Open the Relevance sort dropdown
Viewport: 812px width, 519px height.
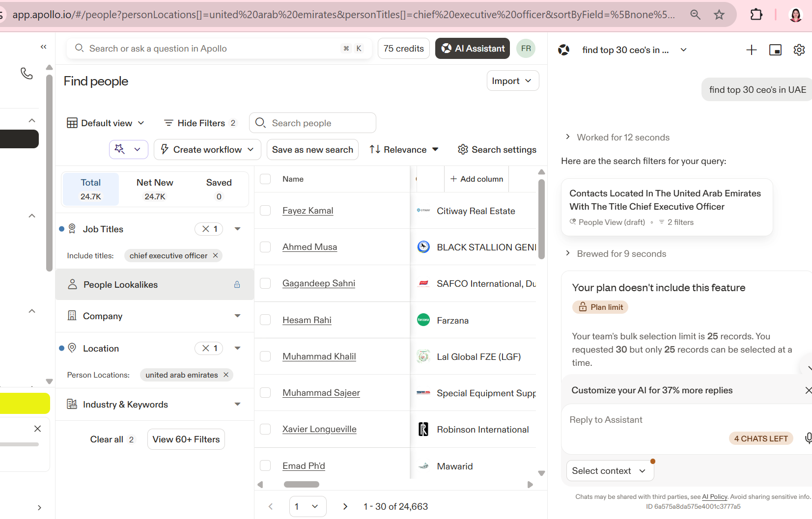[404, 149]
